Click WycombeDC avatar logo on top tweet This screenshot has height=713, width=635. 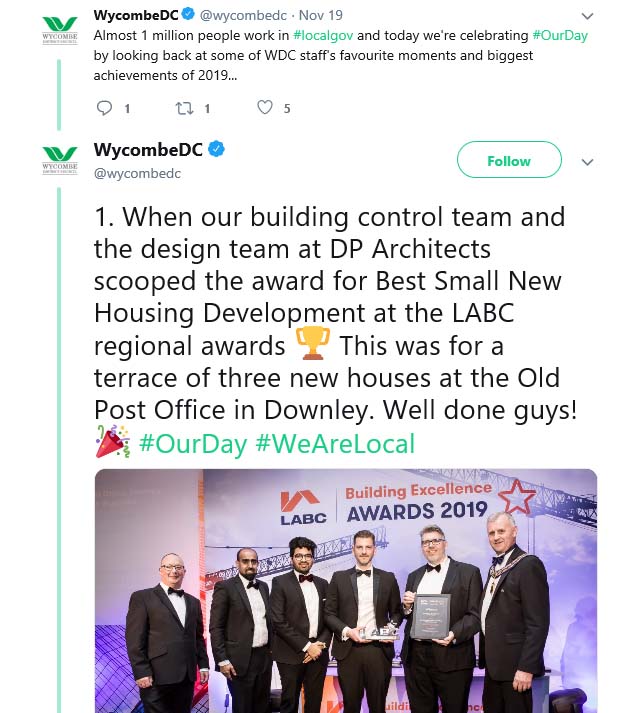pyautogui.click(x=60, y=30)
